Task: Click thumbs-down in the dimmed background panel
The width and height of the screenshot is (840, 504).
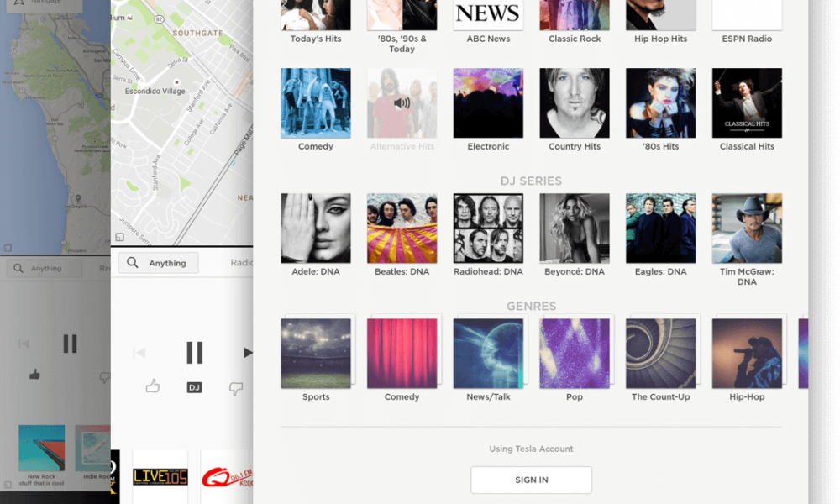Action: tap(105, 377)
